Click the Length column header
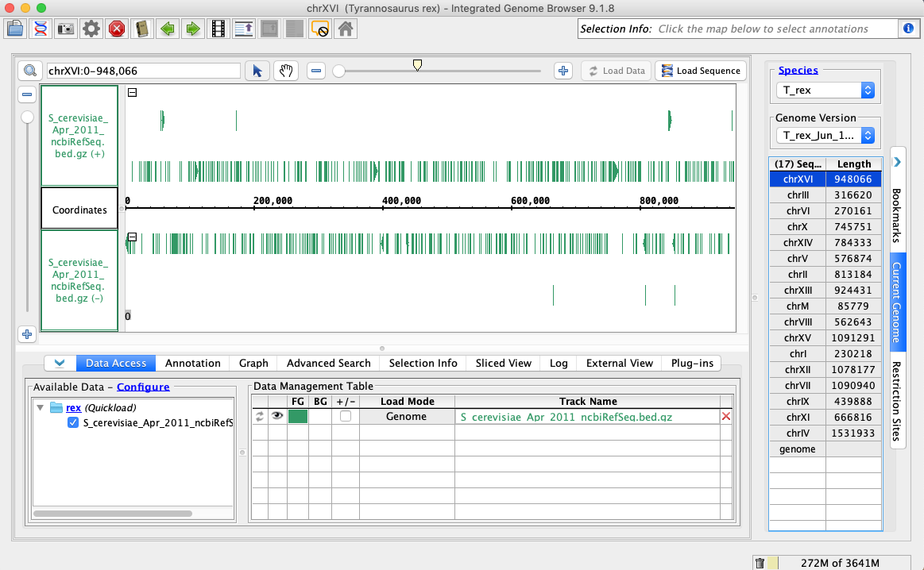The width and height of the screenshot is (924, 570). coord(854,164)
